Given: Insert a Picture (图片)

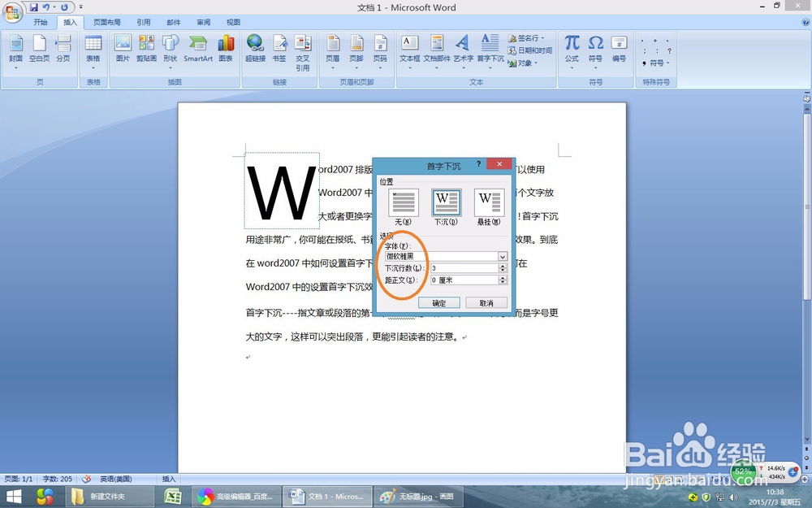Looking at the screenshot, I should tap(123, 50).
